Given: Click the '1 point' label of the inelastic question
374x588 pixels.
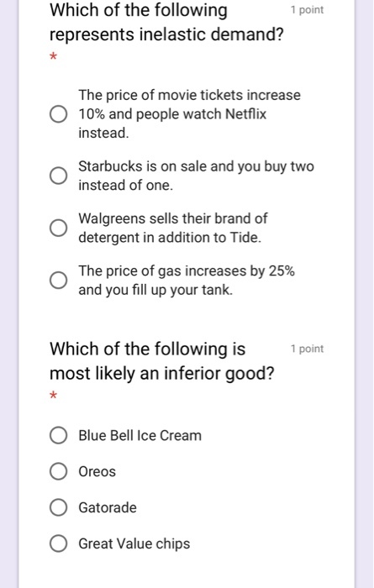Looking at the screenshot, I should coord(308,10).
